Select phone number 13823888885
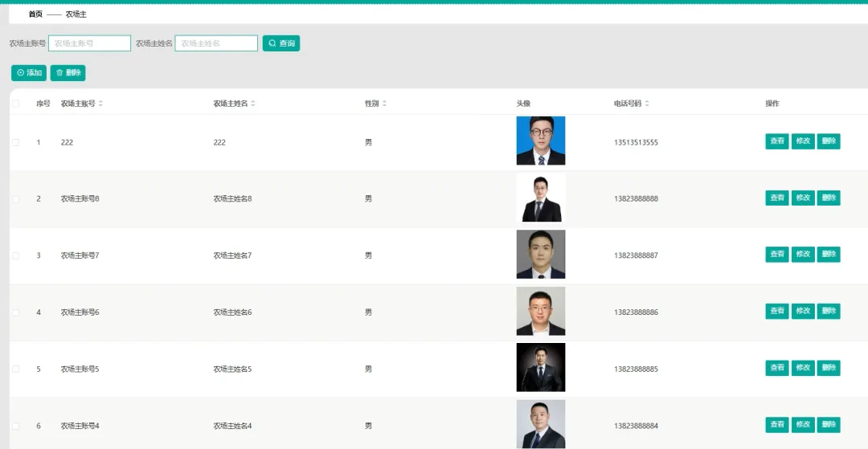Image resolution: width=868 pixels, height=449 pixels. coord(636,369)
